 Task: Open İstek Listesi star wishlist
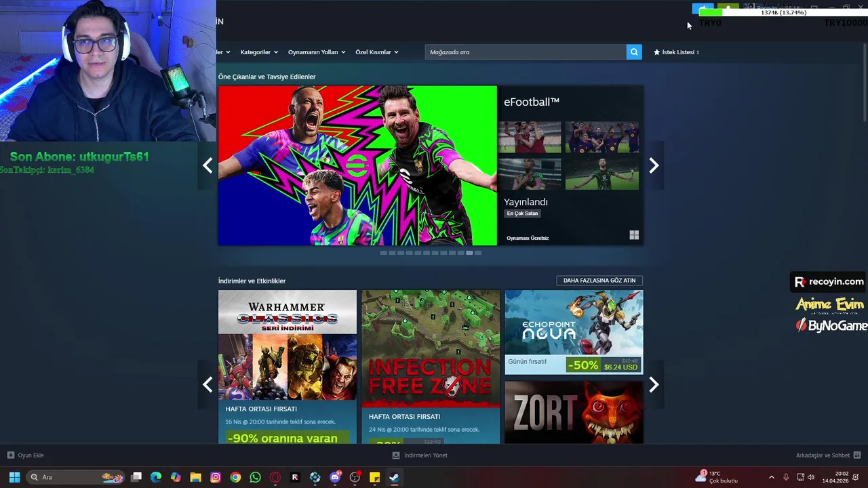tap(675, 52)
